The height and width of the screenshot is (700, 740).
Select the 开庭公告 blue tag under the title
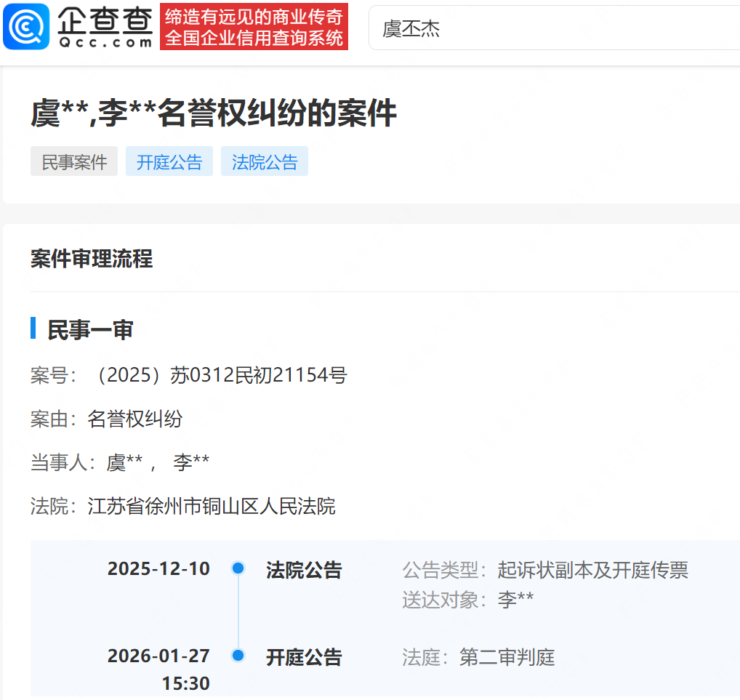click(x=169, y=161)
